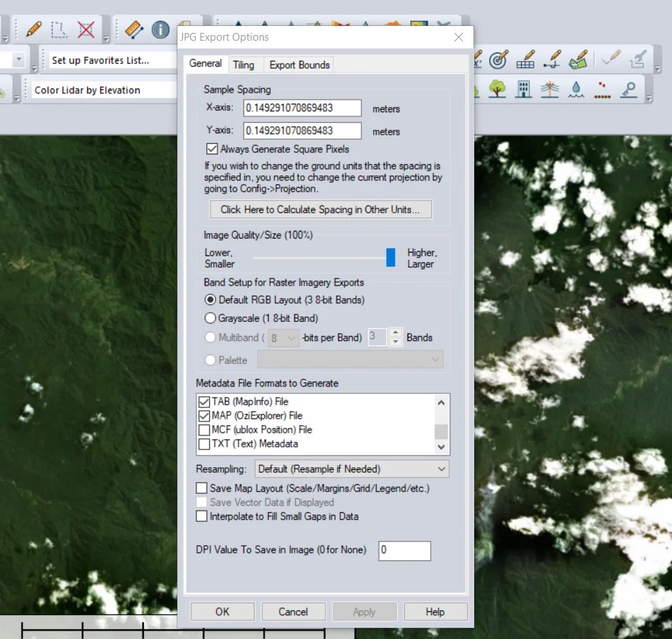Image resolution: width=672 pixels, height=639 pixels.
Task: Select the Measure tool icon
Action: pos(133,29)
